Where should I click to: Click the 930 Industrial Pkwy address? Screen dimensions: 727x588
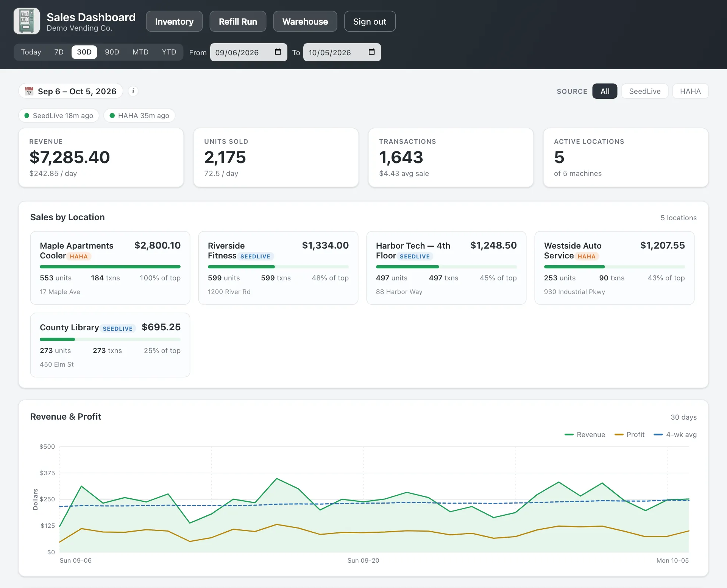[x=574, y=292]
